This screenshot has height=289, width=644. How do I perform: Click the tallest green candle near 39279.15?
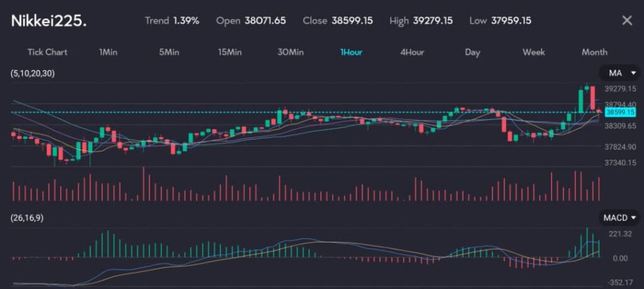pyautogui.click(x=580, y=101)
